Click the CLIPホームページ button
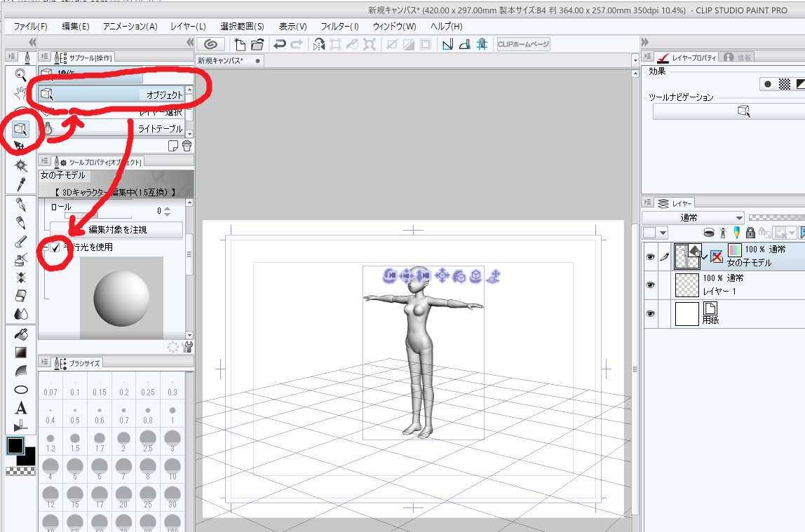805x532 pixels. tap(523, 45)
